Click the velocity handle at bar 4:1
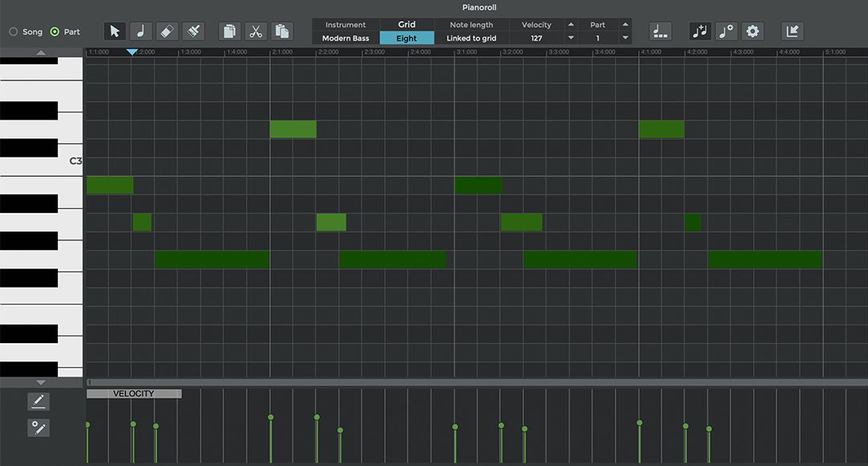 coord(640,423)
